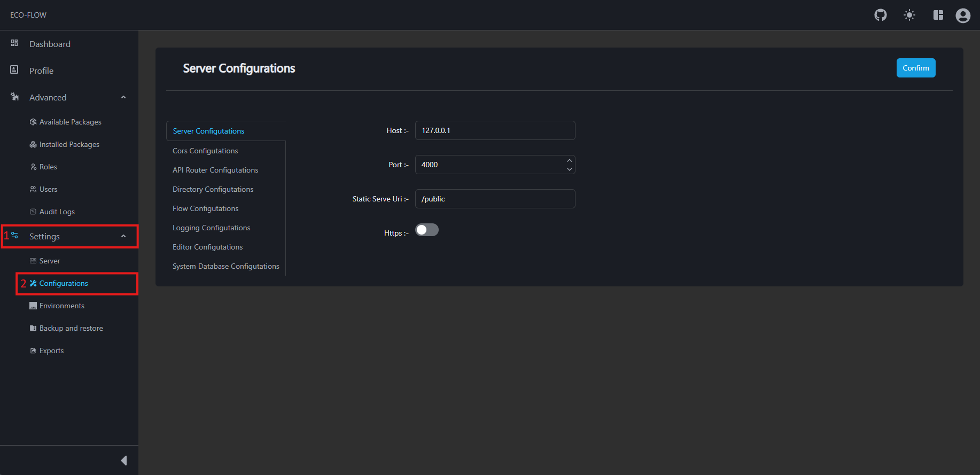Focus the Port number field
The width and height of the screenshot is (980, 475).
[495, 165]
